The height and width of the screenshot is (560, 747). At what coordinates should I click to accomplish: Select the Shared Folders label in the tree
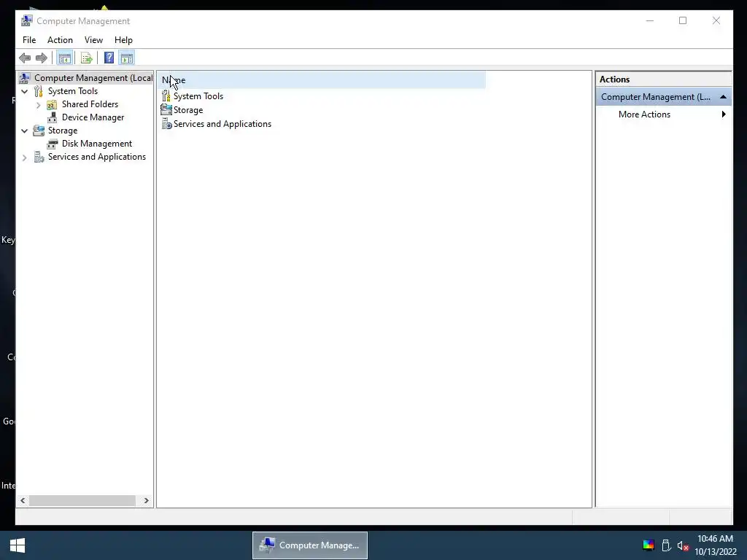tap(90, 104)
